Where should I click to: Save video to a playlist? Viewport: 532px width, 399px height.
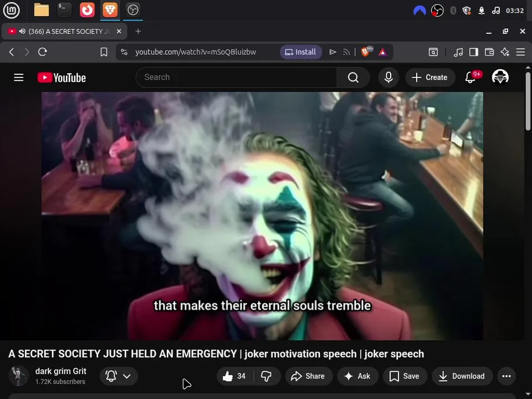tap(405, 376)
